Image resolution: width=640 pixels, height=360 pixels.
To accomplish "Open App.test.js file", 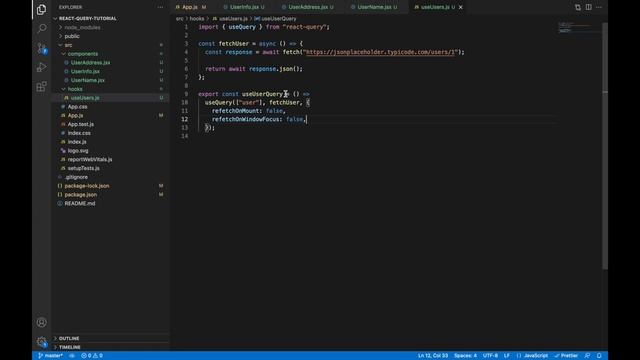I will pyautogui.click(x=80, y=124).
